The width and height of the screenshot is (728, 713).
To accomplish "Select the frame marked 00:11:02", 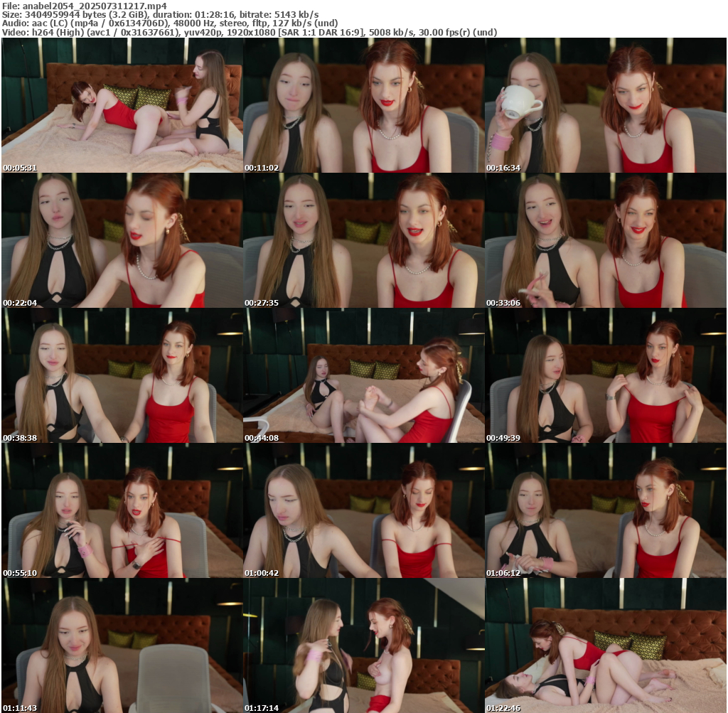I will [x=363, y=105].
